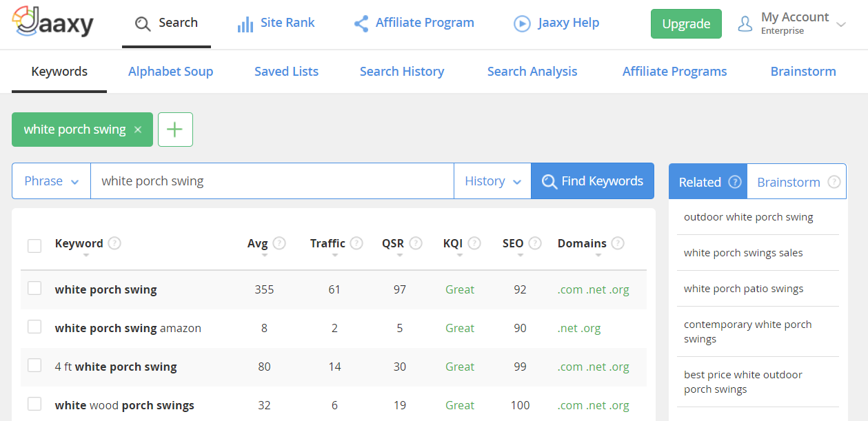Viewport: 868px width, 421px height.
Task: Click related keyword 'outdoor white porch swing'
Action: pos(749,217)
